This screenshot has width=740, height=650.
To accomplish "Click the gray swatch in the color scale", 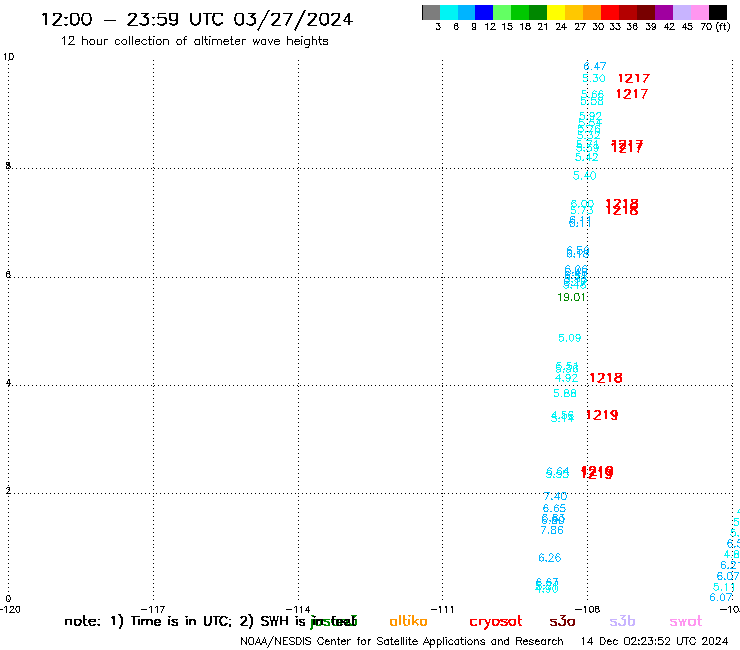I will (431, 12).
